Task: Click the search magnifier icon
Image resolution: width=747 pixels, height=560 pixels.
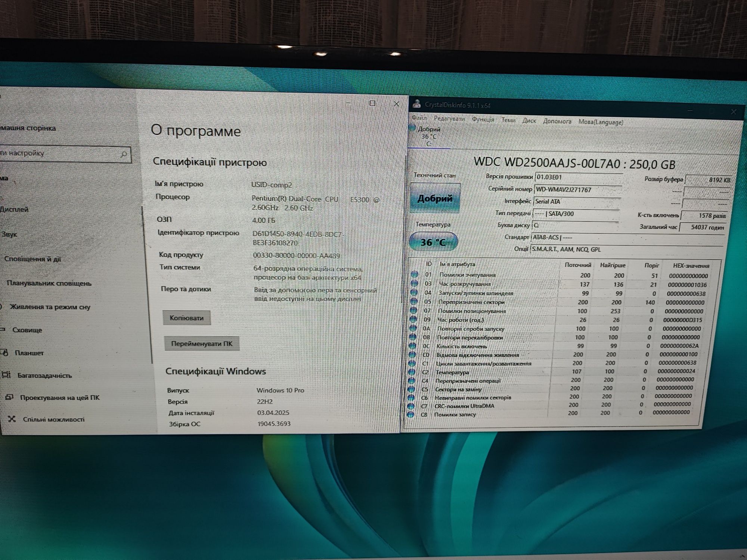Action: click(x=124, y=154)
